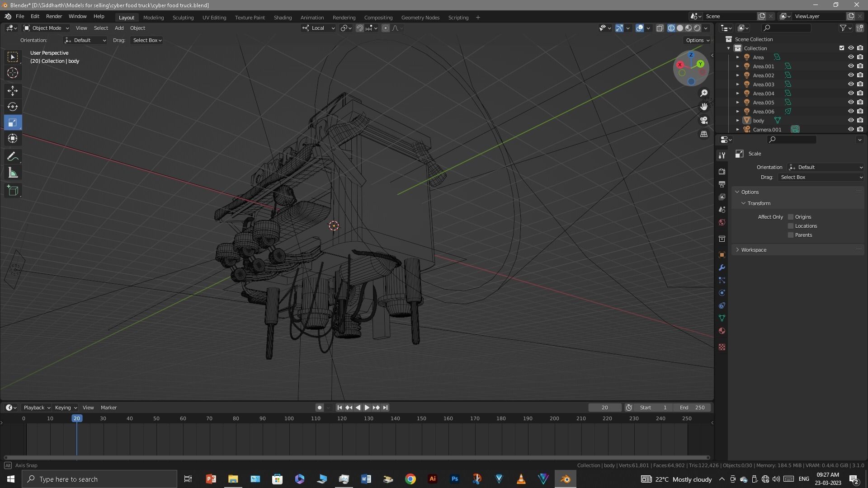Select the Select Box tool
The width and height of the screenshot is (868, 488).
13,56
